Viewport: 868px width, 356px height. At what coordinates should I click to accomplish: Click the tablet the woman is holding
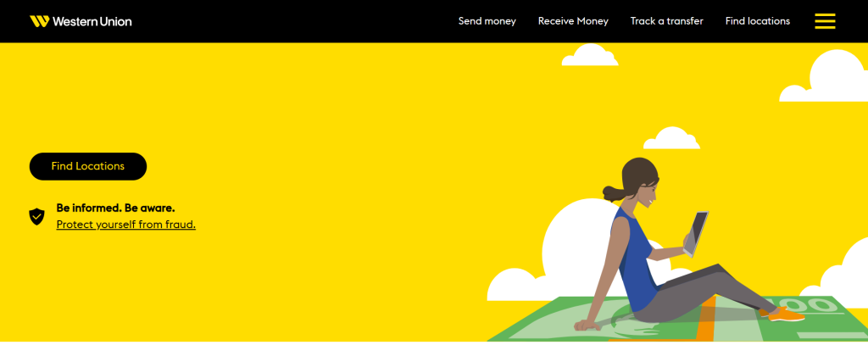coord(697,233)
